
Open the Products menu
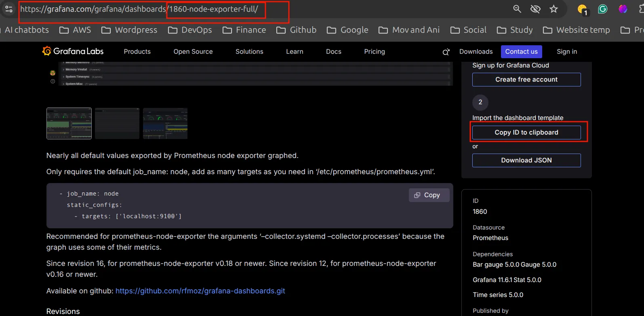pos(137,52)
